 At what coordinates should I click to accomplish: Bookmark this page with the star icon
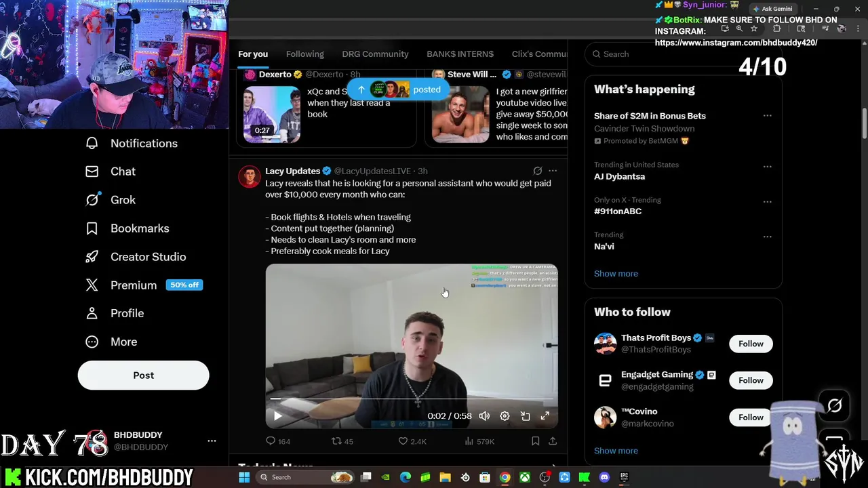click(x=753, y=29)
